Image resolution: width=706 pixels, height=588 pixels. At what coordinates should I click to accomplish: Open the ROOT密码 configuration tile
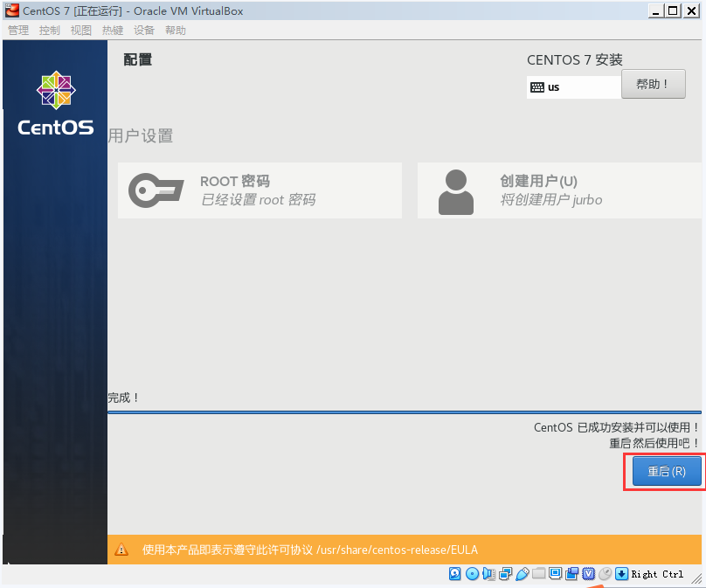pyautogui.click(x=260, y=190)
